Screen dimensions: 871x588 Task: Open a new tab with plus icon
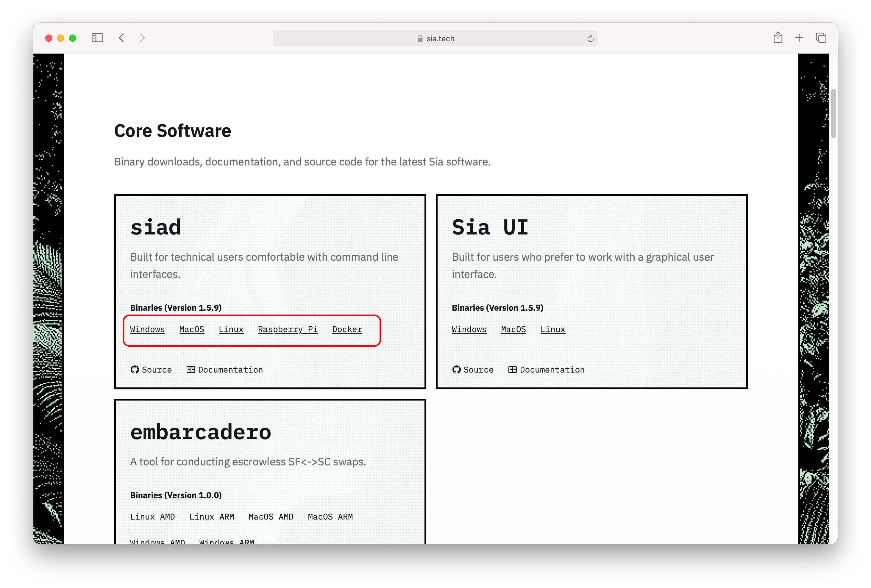pos(799,38)
